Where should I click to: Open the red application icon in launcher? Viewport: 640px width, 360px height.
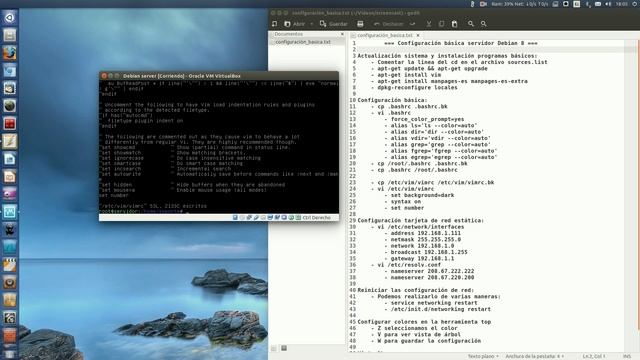tap(9, 123)
